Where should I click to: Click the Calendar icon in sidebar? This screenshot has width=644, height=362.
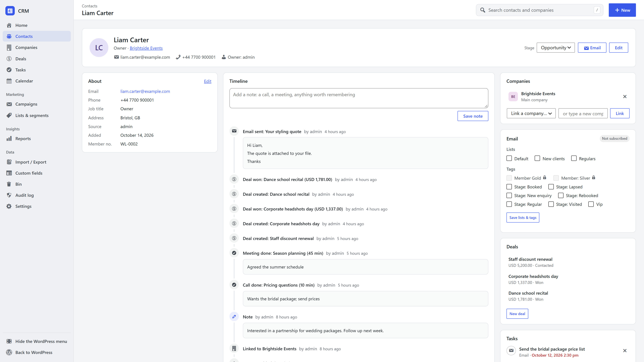pos(9,81)
